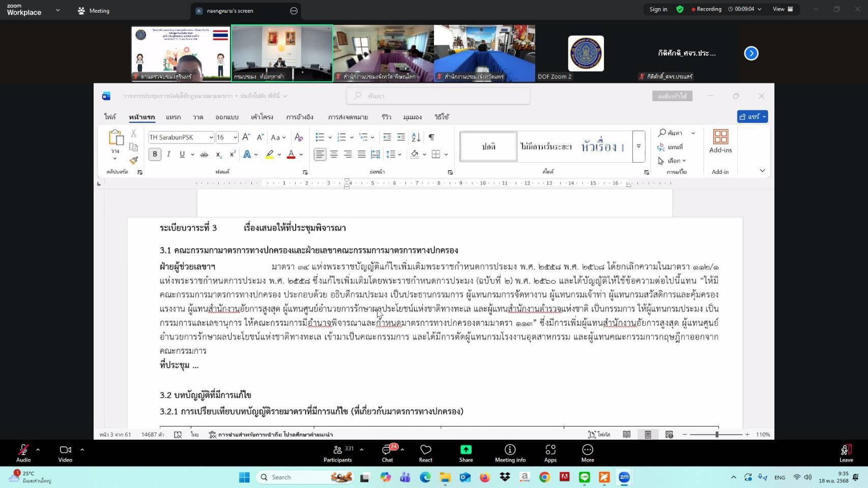
Task: Switch to the แทรก ribbon tab
Action: [173, 117]
